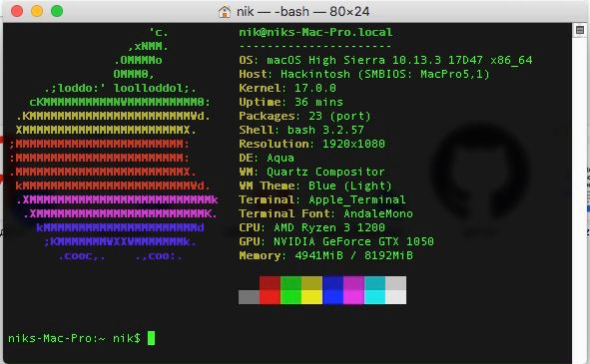This screenshot has height=364, width=590.
Task: Click the 'Terminal Font: AndaleMono' line
Action: 325,213
